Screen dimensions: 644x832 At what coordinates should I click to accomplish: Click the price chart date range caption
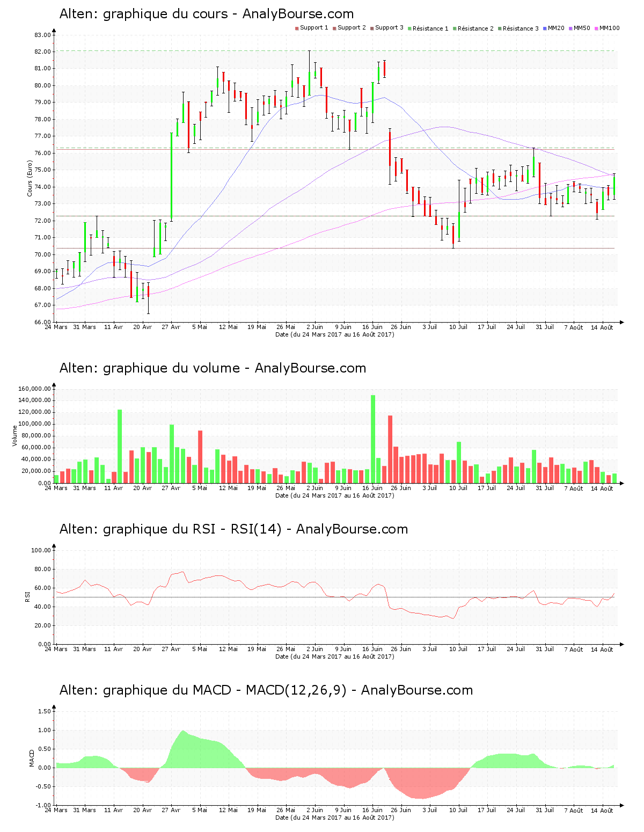(x=334, y=334)
